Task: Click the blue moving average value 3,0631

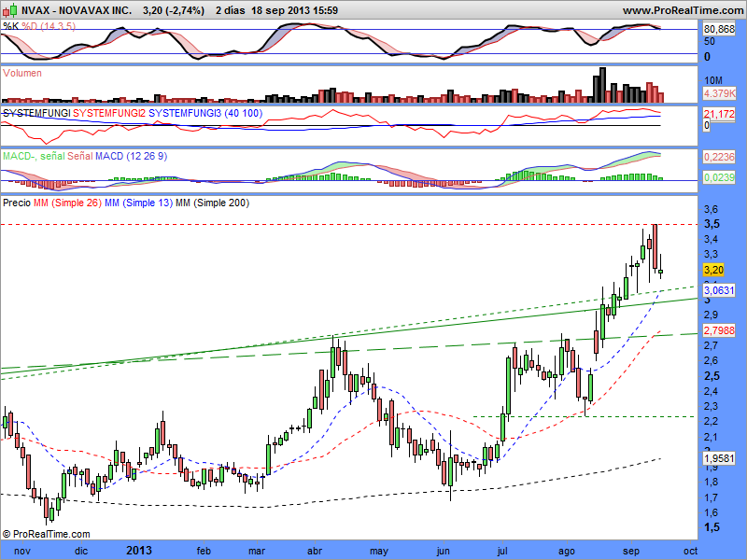Action: pos(719,290)
